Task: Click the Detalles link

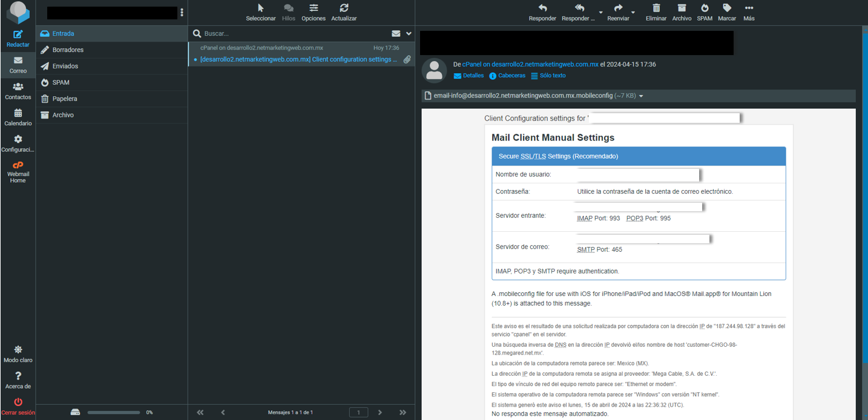Action: 469,76
